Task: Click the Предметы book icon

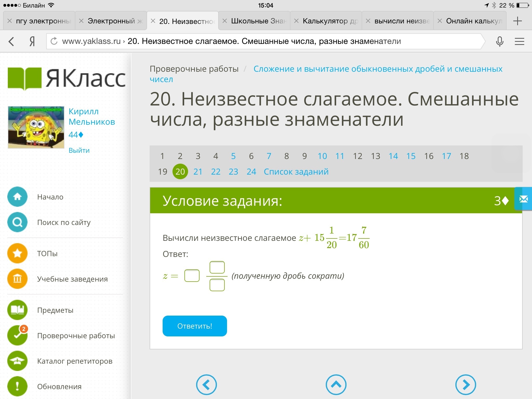Action: tap(17, 310)
